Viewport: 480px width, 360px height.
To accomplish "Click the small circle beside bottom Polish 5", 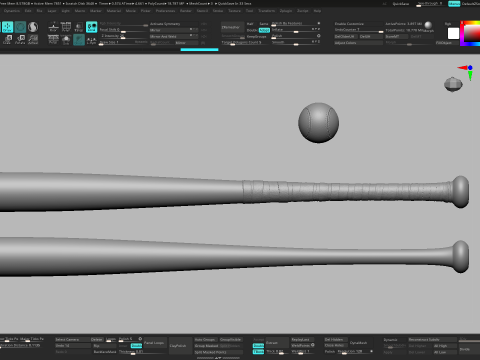I will tap(140, 339).
